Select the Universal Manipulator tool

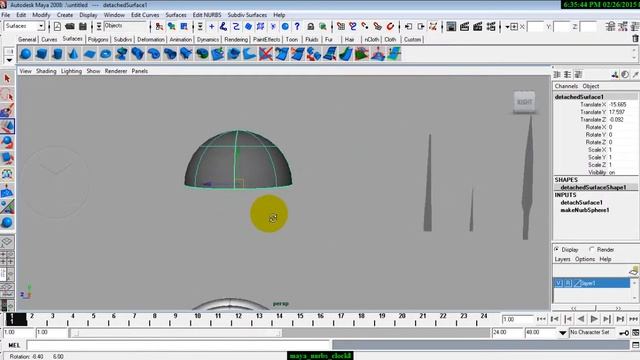[7, 174]
